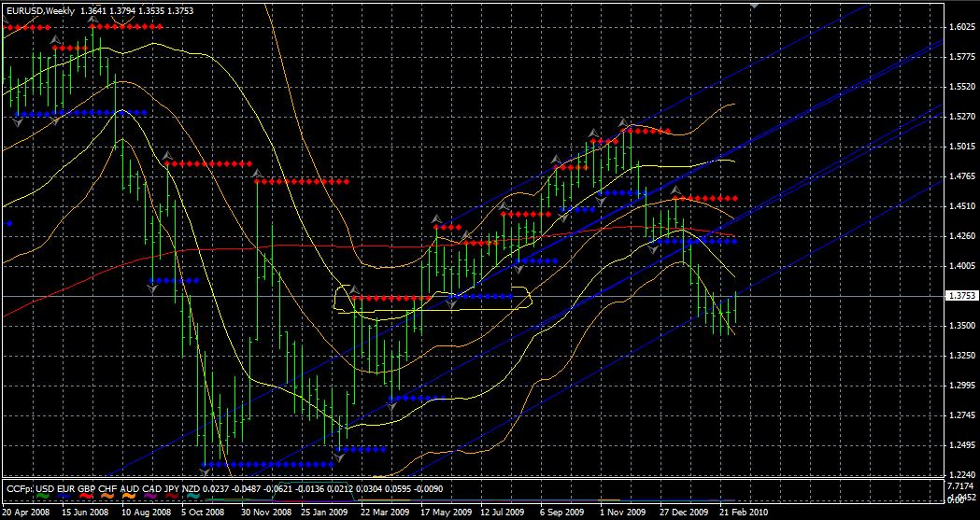Click the 30 Nov 2008 date label
This screenshot has width=980, height=520.
pos(266,512)
